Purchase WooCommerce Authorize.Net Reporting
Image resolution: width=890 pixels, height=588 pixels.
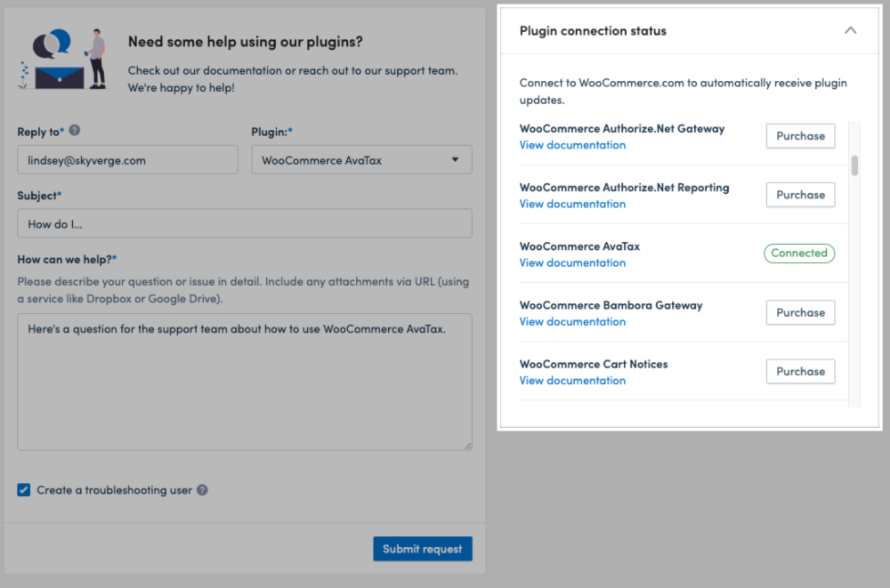coord(800,195)
